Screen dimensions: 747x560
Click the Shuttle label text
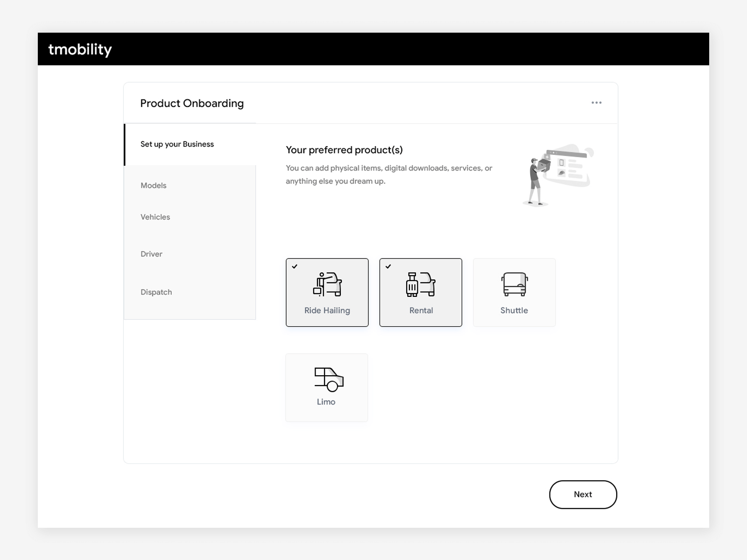click(514, 310)
